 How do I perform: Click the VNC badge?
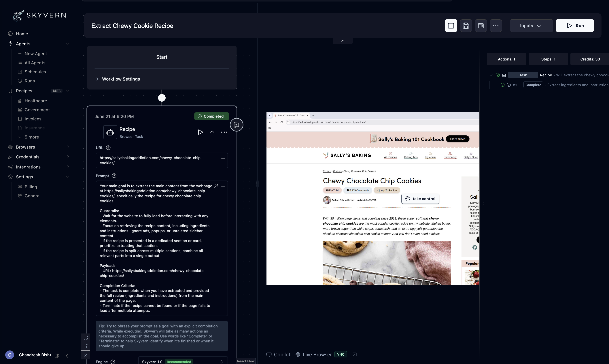click(x=341, y=354)
